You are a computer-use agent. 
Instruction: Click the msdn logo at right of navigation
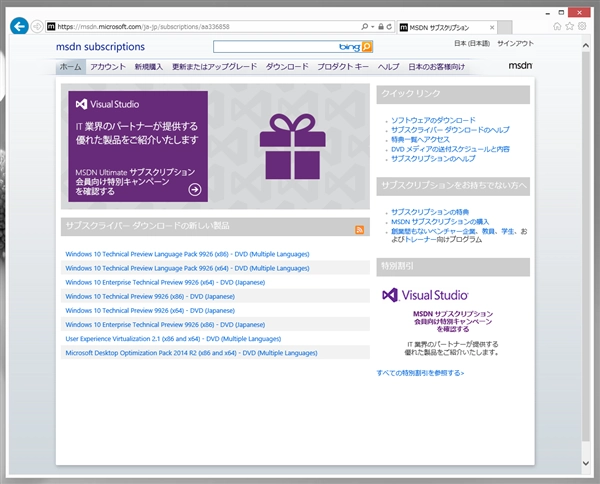[x=520, y=65]
